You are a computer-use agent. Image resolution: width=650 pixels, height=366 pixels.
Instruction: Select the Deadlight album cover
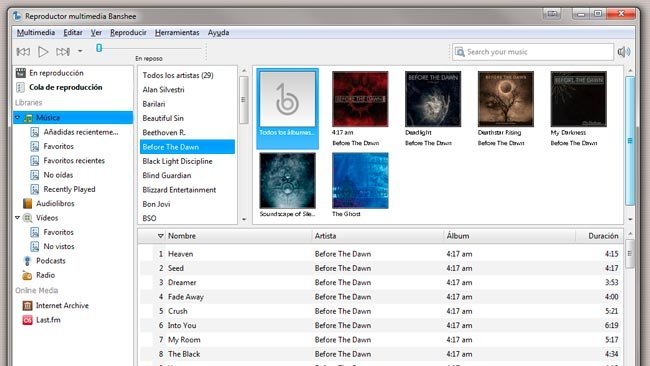[x=433, y=99]
